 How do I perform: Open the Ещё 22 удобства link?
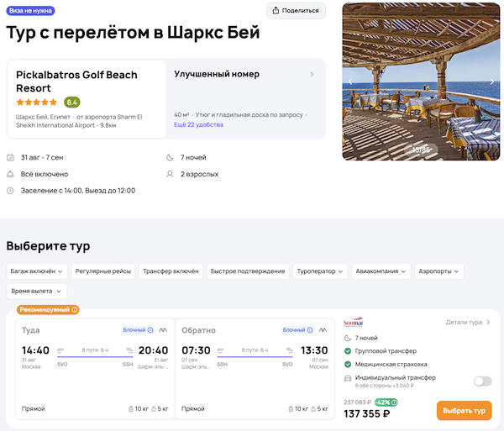coord(198,124)
